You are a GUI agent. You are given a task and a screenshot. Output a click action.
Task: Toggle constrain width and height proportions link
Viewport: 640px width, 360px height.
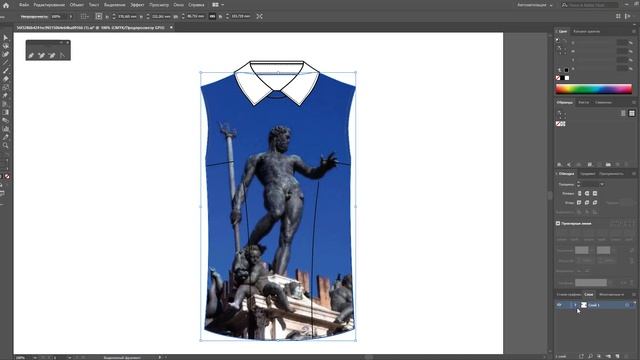click(212, 16)
